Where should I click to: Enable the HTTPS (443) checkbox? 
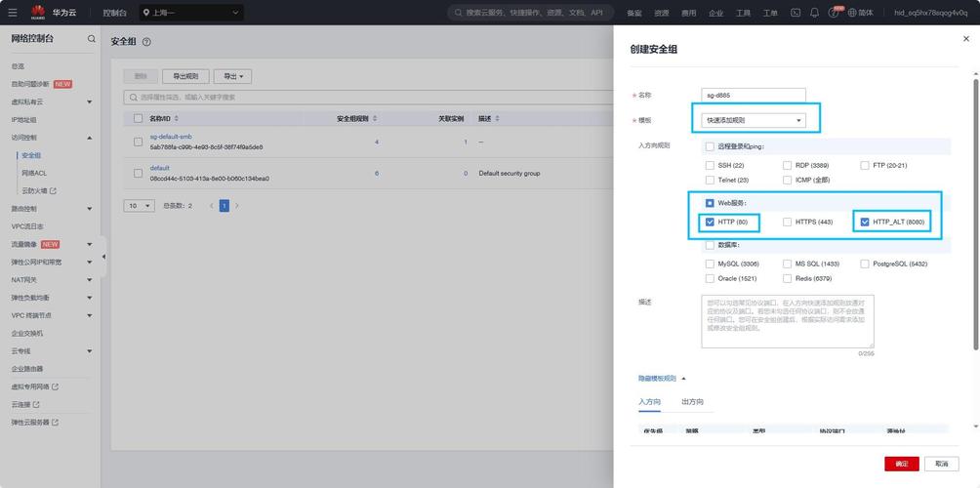pos(787,223)
